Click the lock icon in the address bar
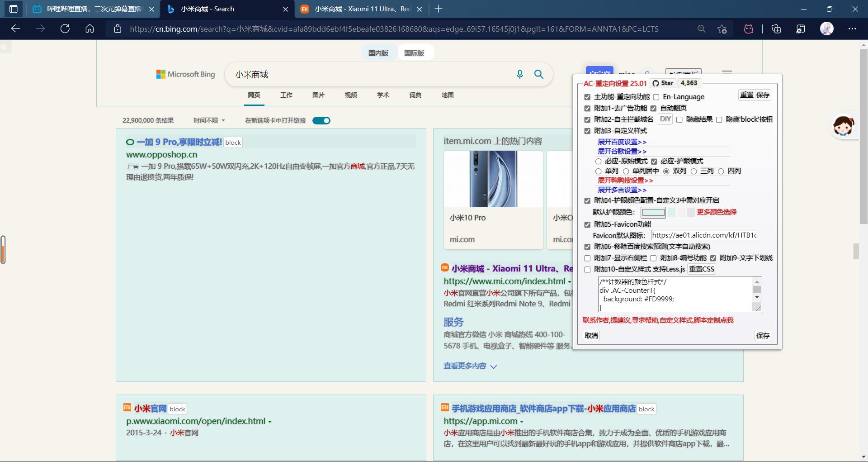 pyautogui.click(x=117, y=29)
